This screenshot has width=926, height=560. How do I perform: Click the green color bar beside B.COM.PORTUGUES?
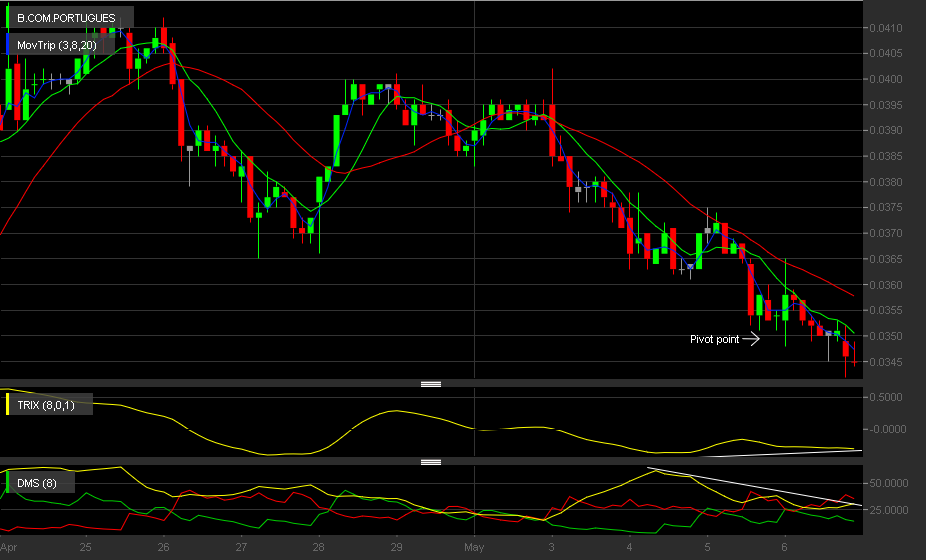[8, 18]
